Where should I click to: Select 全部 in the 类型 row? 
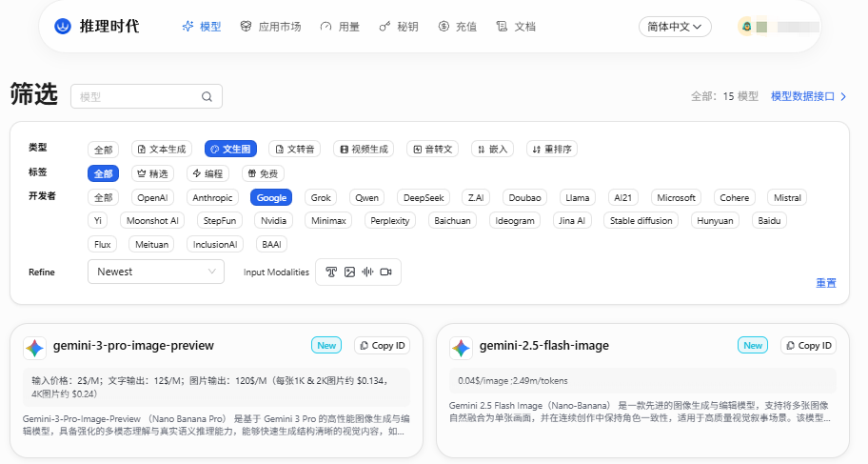pyautogui.click(x=103, y=150)
